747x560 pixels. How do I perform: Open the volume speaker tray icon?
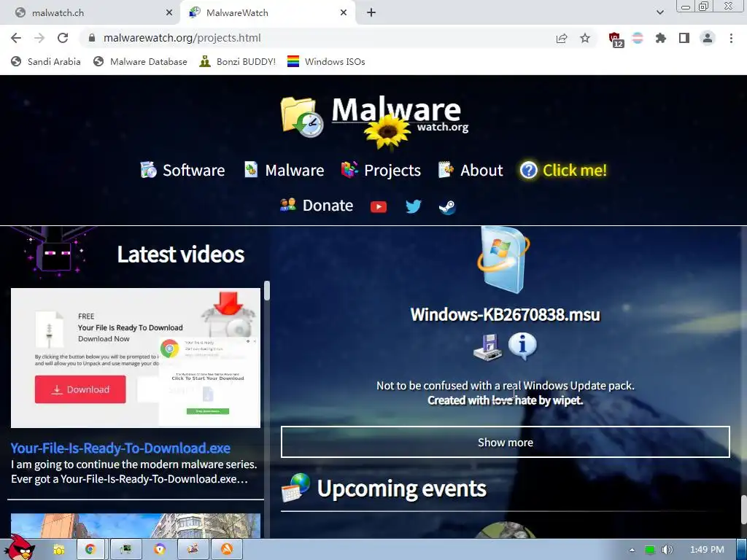coord(667,550)
